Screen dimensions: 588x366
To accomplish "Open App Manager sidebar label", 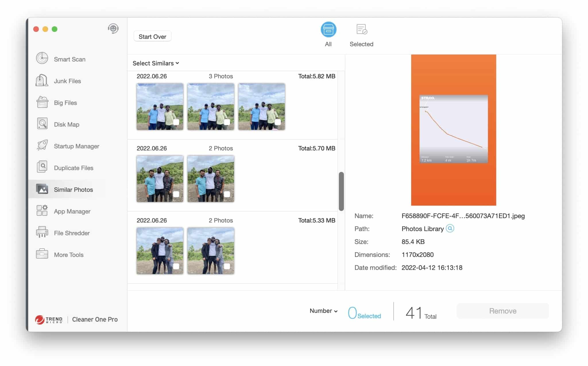I will coord(72,211).
